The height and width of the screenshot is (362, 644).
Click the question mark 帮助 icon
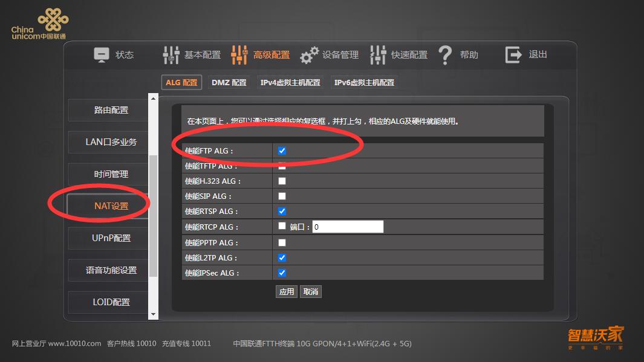pos(446,55)
